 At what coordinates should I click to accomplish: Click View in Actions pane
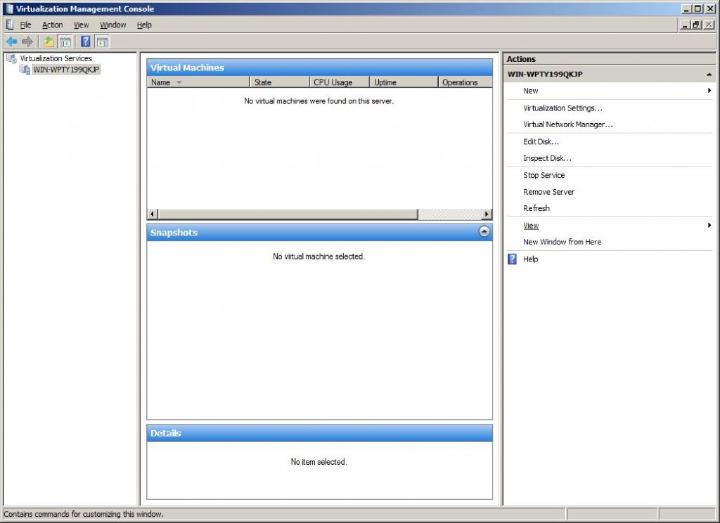pos(531,225)
